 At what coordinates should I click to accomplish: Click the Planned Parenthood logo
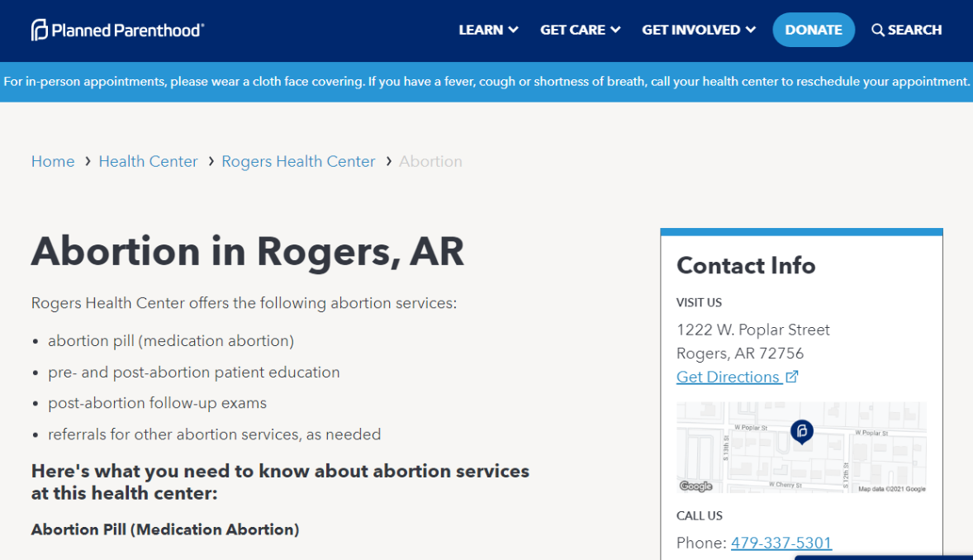(x=116, y=29)
